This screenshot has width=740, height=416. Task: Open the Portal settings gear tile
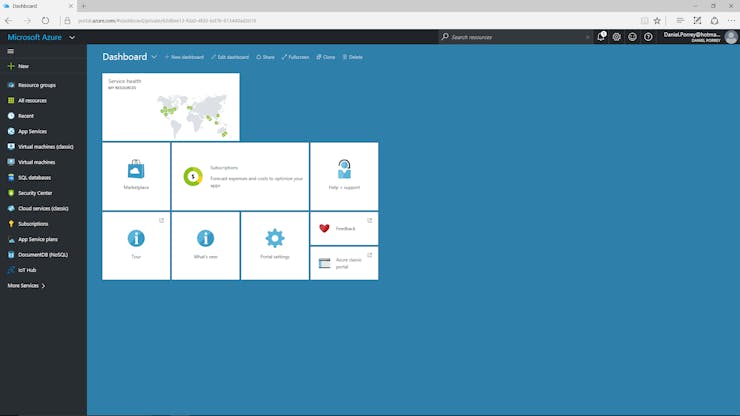tap(275, 246)
